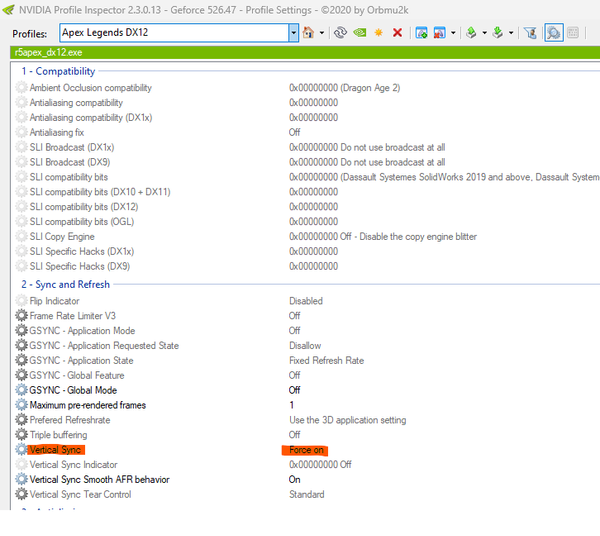Click the gear icon beside Frame Rate Limiter V3
Screen dimensions: 600x536
(21, 316)
